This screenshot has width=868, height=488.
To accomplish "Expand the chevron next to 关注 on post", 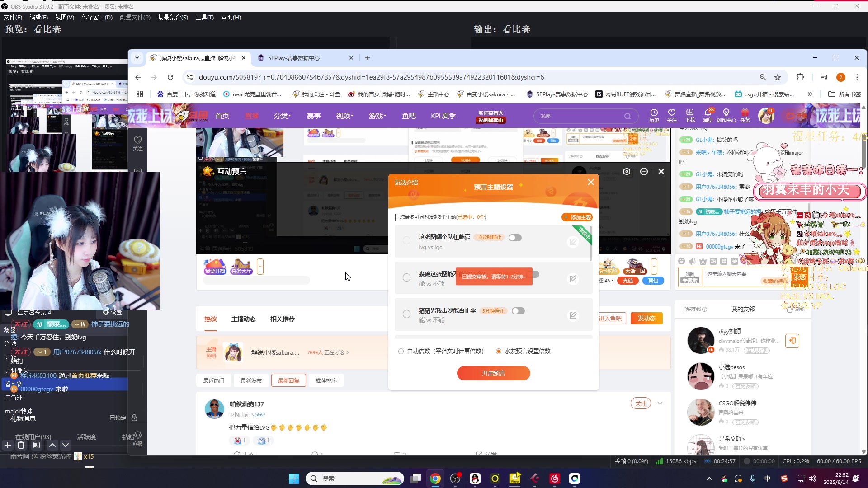I will click(660, 404).
